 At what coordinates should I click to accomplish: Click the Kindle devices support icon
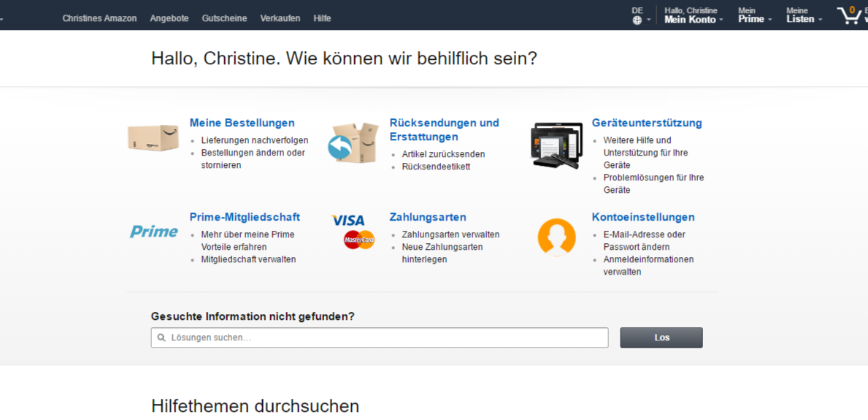tap(556, 145)
